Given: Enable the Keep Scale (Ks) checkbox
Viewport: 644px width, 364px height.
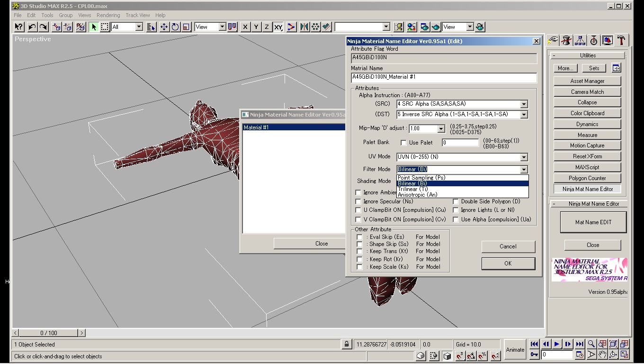Looking at the screenshot, I should tap(360, 267).
